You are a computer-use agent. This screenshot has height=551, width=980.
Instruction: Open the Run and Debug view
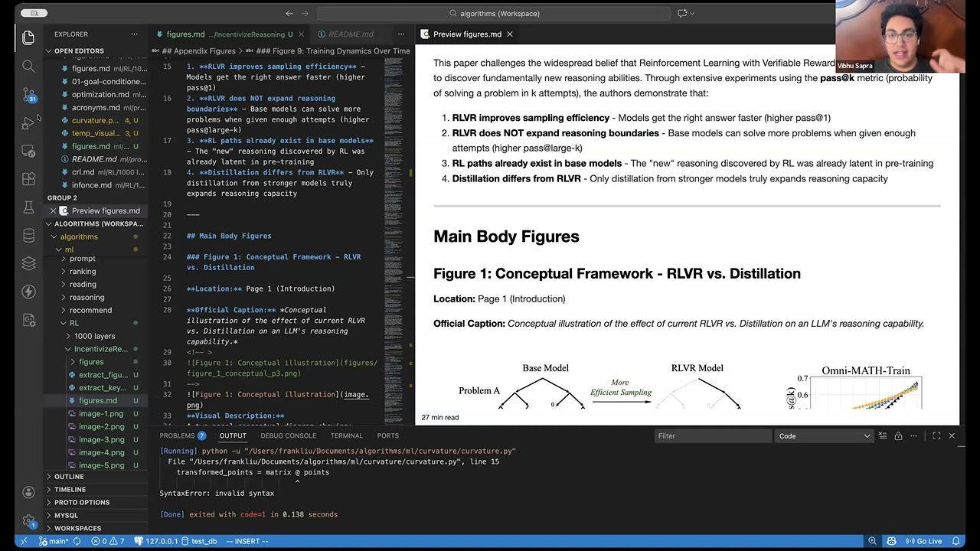(28, 122)
